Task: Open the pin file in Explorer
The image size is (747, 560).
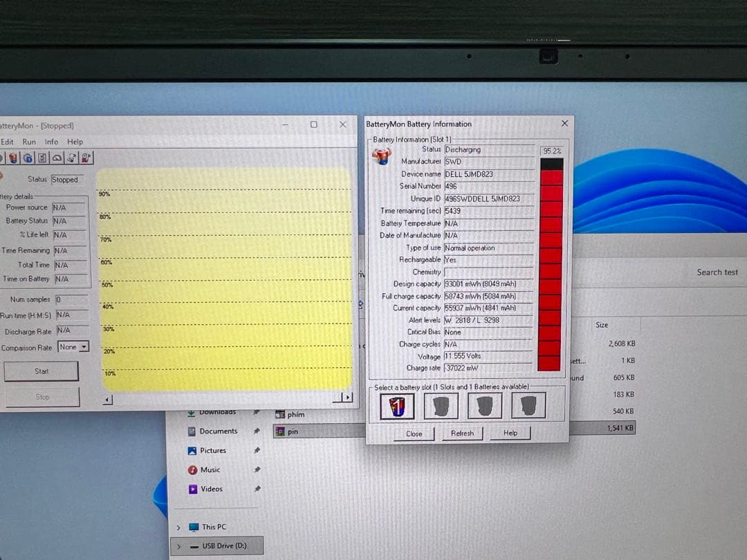Action: tap(293, 431)
